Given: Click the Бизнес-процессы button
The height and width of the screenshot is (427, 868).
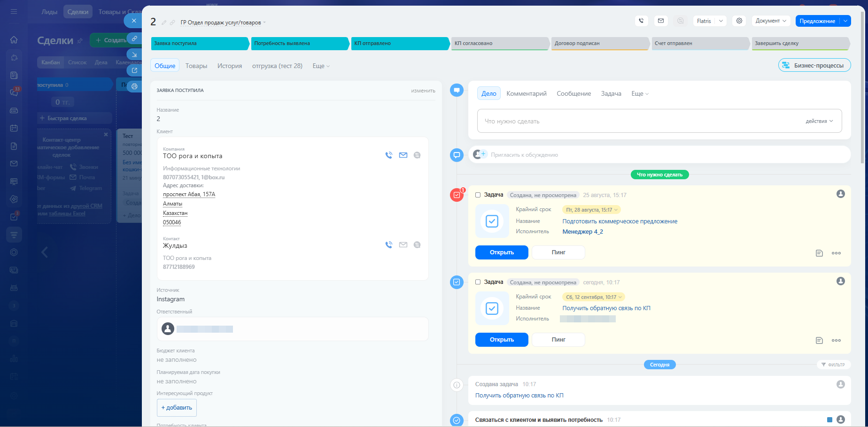Looking at the screenshot, I should pyautogui.click(x=814, y=65).
